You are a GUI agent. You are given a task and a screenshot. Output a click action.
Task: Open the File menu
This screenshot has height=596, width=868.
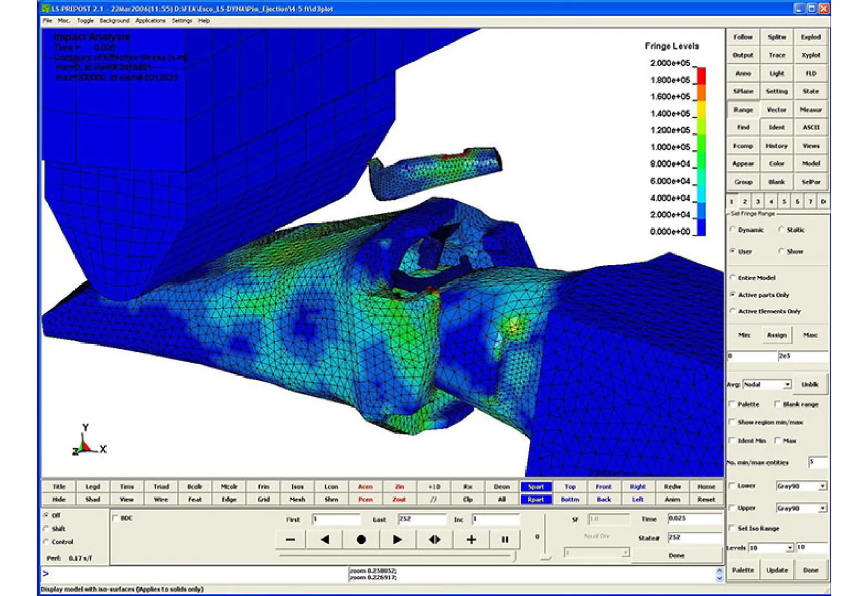(48, 21)
